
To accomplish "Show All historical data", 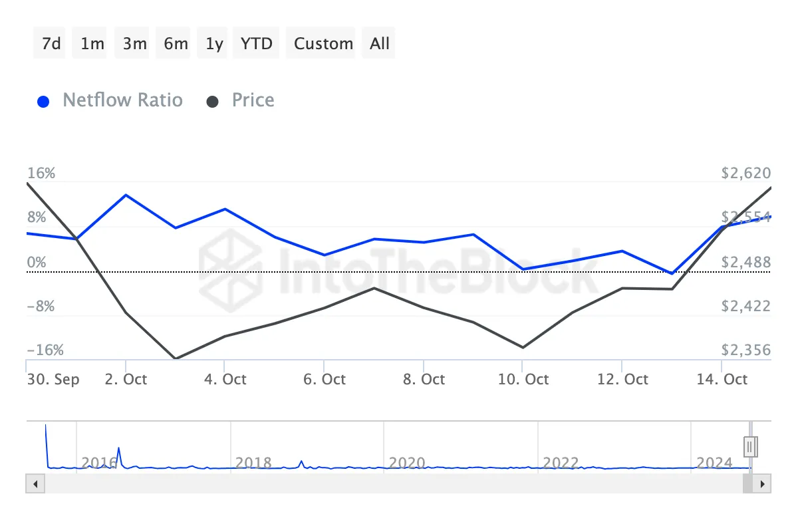I will coord(380,44).
